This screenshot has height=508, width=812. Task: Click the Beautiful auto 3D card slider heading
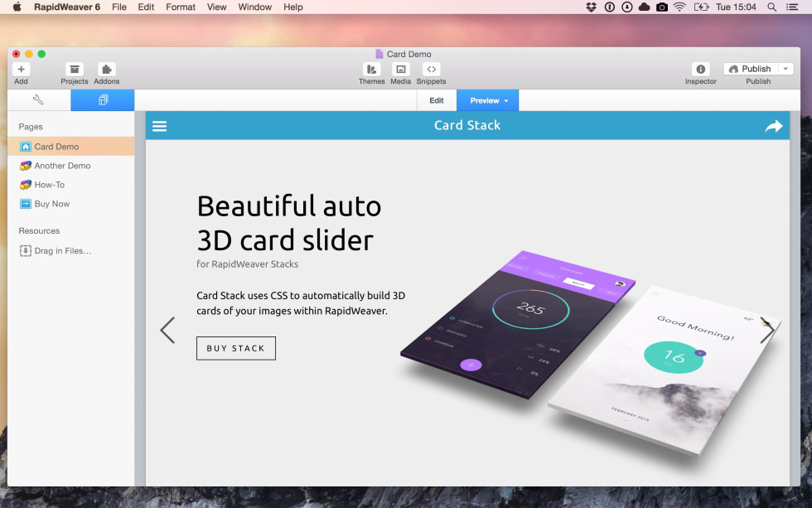pos(289,223)
